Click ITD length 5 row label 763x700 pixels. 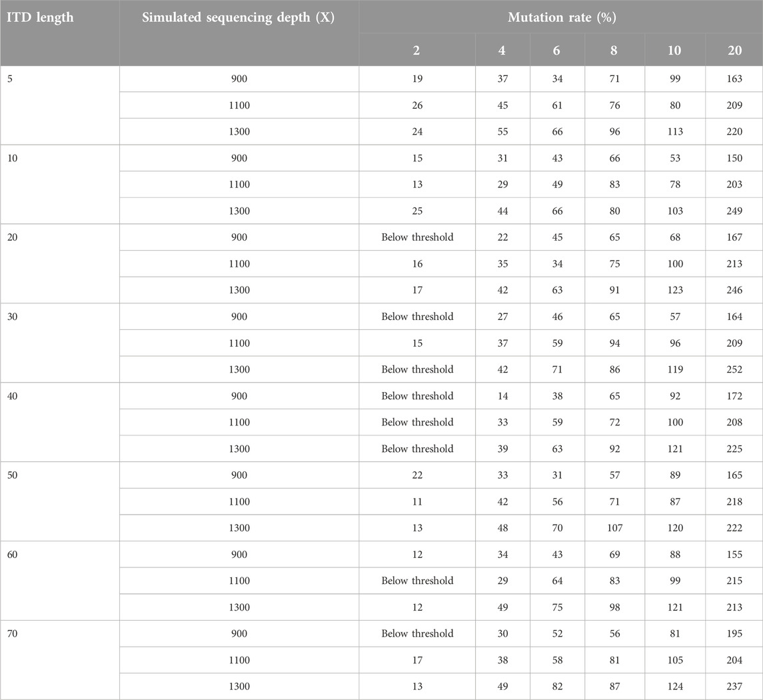click(x=10, y=79)
